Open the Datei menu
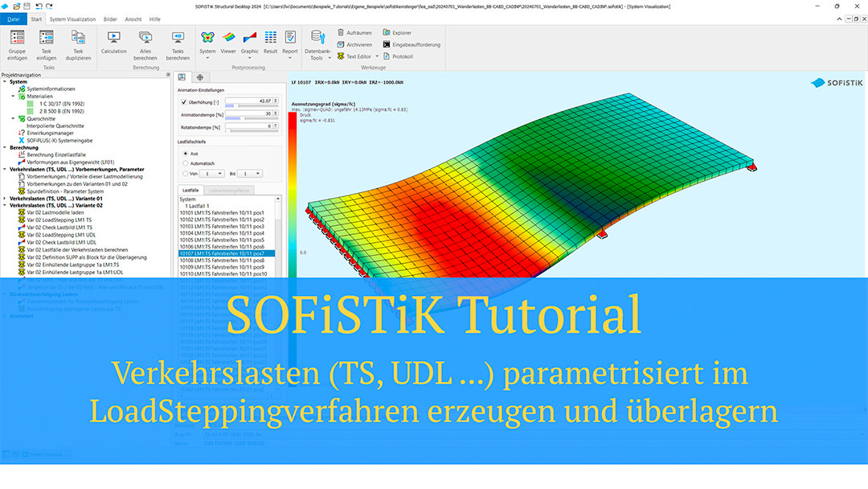 pos(14,18)
